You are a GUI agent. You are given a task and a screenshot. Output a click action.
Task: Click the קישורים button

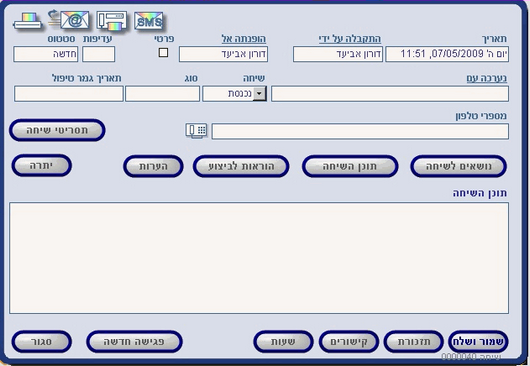tap(348, 342)
